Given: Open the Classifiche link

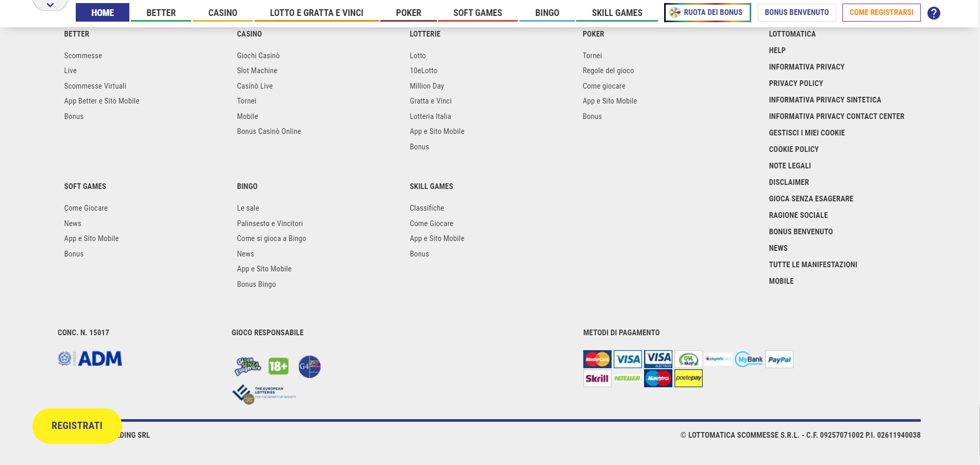Looking at the screenshot, I should point(427,208).
